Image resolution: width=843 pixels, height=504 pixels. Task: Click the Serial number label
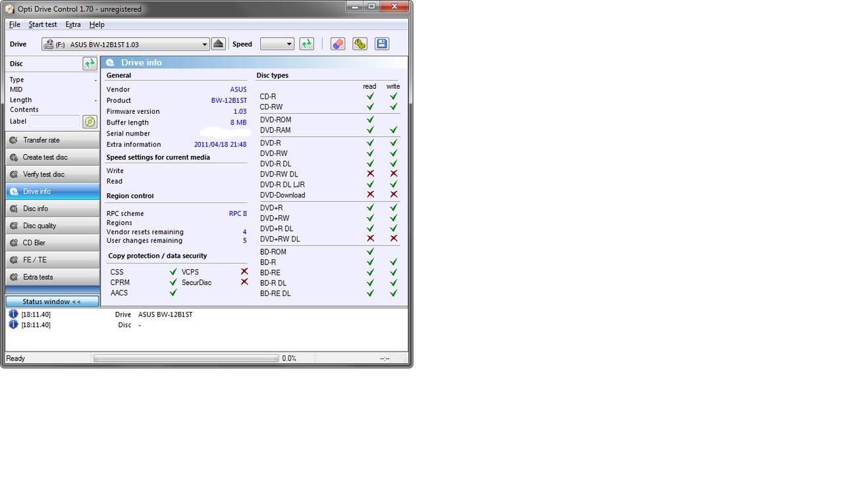[x=128, y=134]
